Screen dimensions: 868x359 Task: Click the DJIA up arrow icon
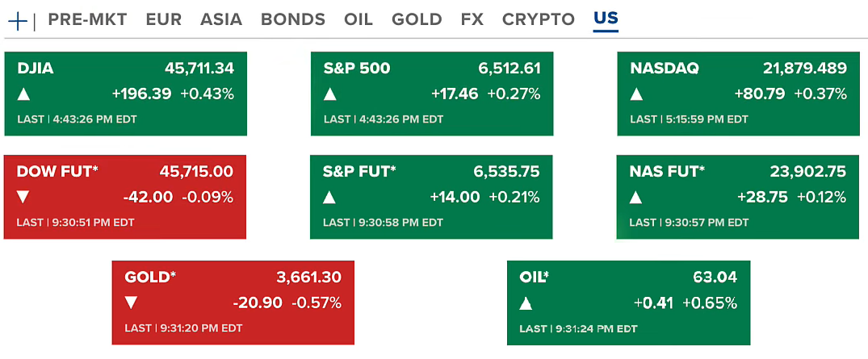pos(23,94)
